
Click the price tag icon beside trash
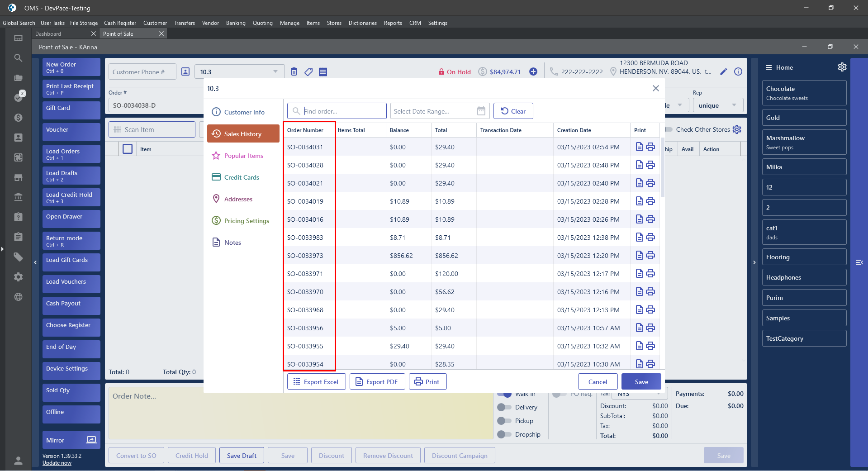click(x=308, y=71)
